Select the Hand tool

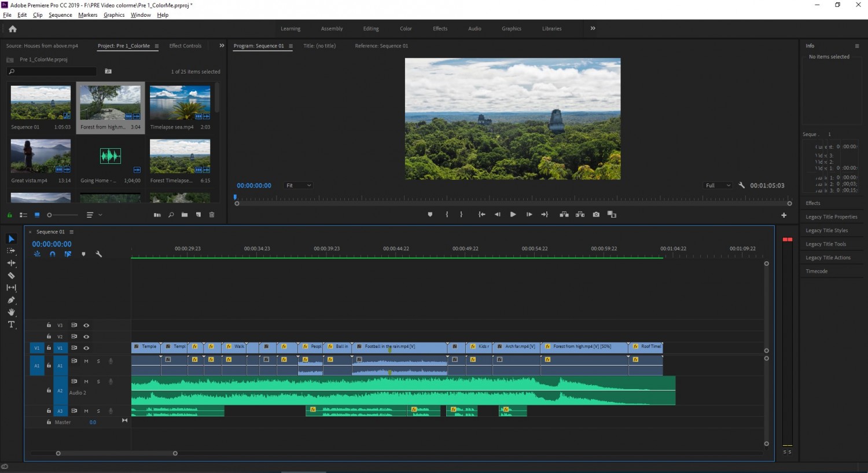coord(11,312)
